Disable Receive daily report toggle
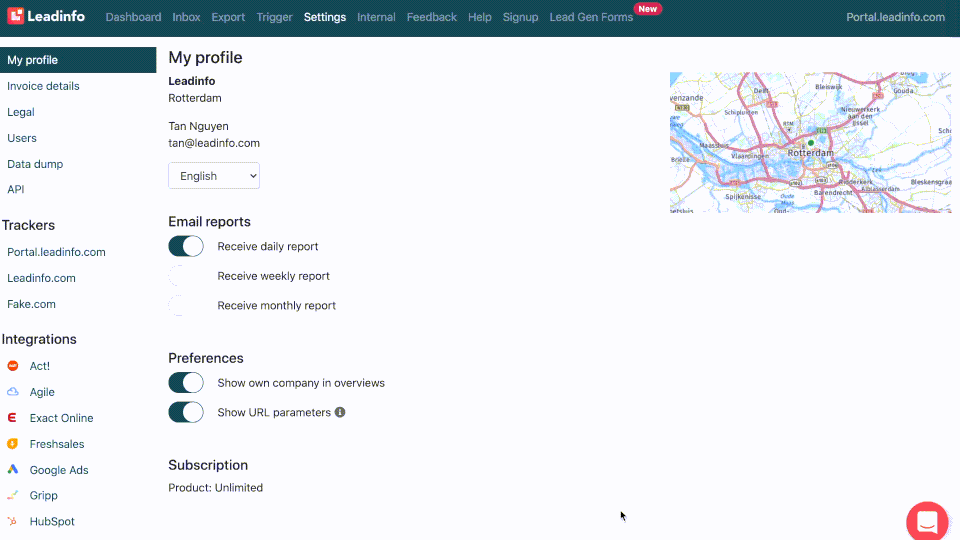The height and width of the screenshot is (540, 960). coord(186,246)
